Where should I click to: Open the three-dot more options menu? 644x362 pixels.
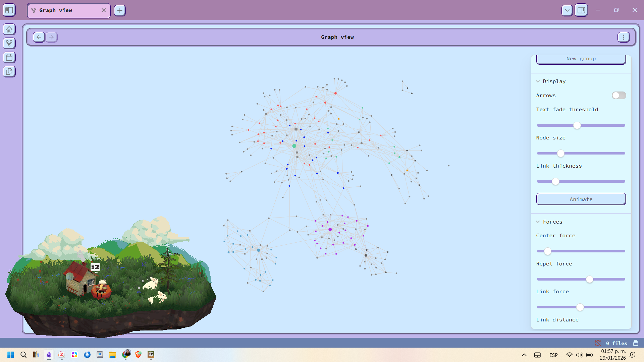623,37
